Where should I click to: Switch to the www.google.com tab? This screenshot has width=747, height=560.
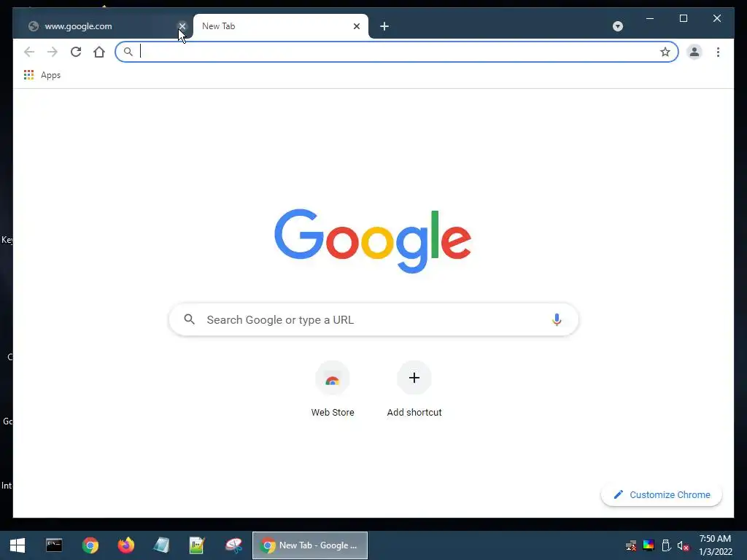pos(102,26)
